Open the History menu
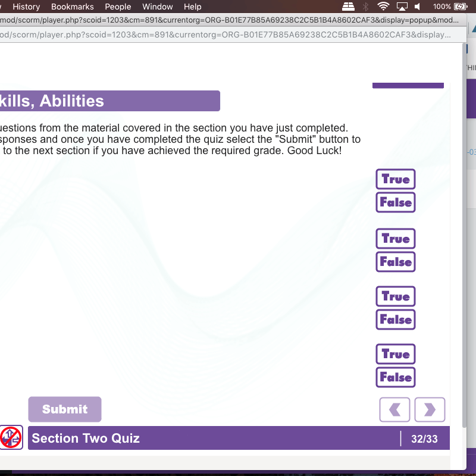 [26, 7]
